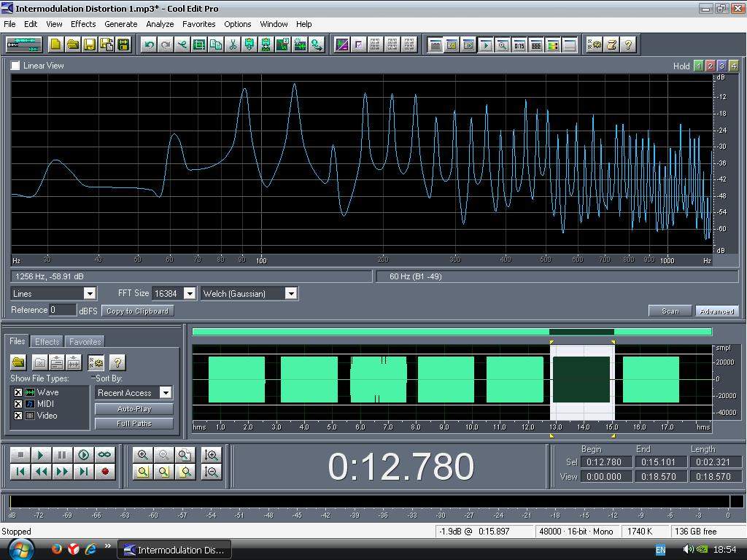
Task: Open the Welch (Gaussian) window dropdown
Action: pyautogui.click(x=291, y=293)
